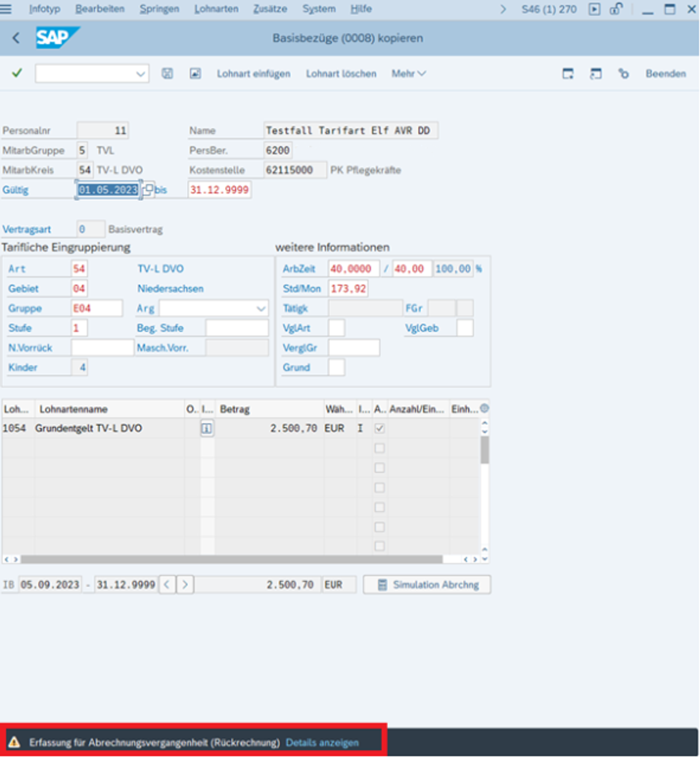Click the new session window icon
The image size is (700, 758).
[x=568, y=74]
